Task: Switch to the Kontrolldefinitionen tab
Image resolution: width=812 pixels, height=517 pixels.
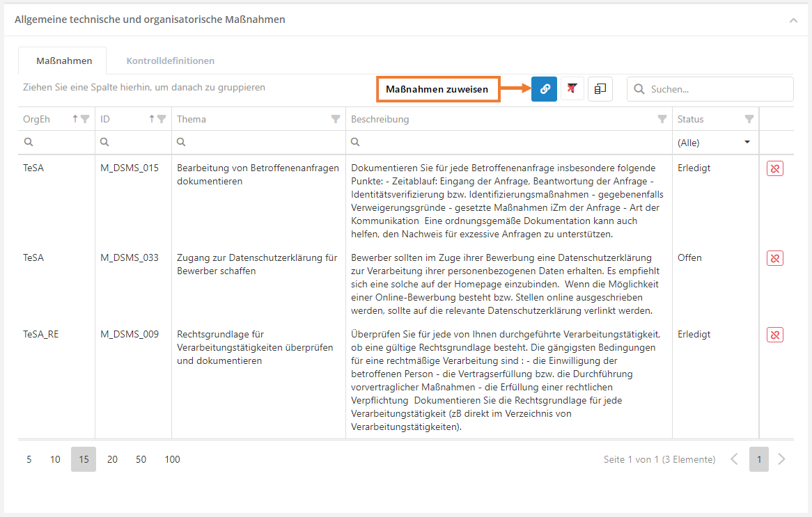Action: click(x=170, y=61)
